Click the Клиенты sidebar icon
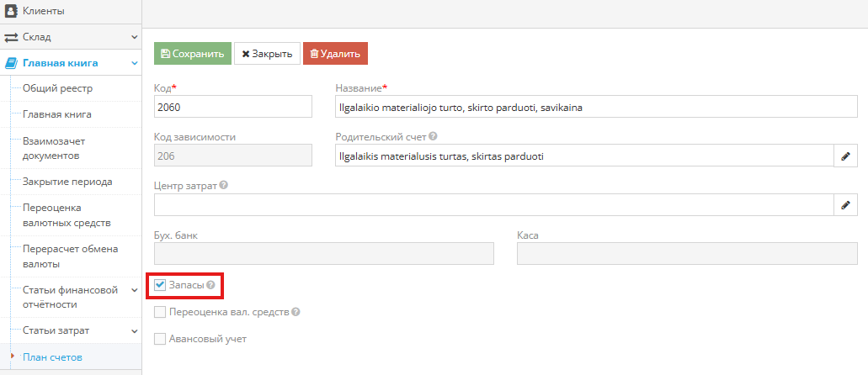The image size is (868, 375). click(x=12, y=12)
